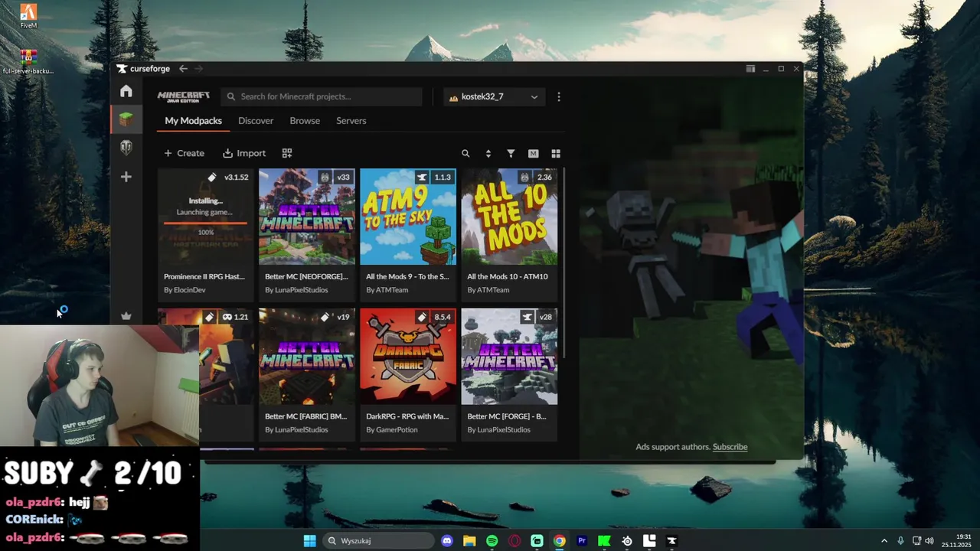Open the volume tray icon
980x551 pixels.
click(929, 541)
